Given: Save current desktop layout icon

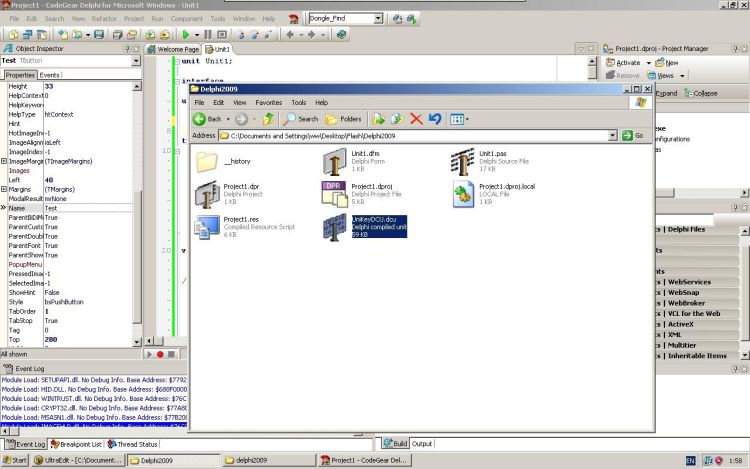Looking at the screenshot, I should 397,19.
